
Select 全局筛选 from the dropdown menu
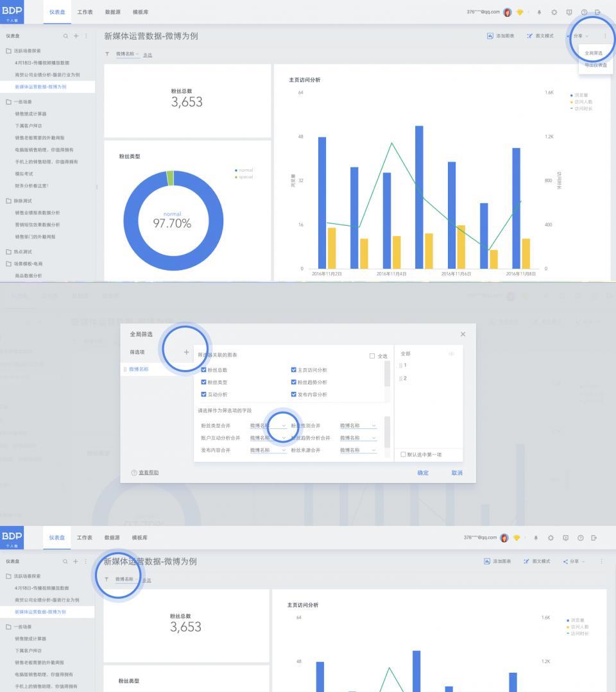594,53
